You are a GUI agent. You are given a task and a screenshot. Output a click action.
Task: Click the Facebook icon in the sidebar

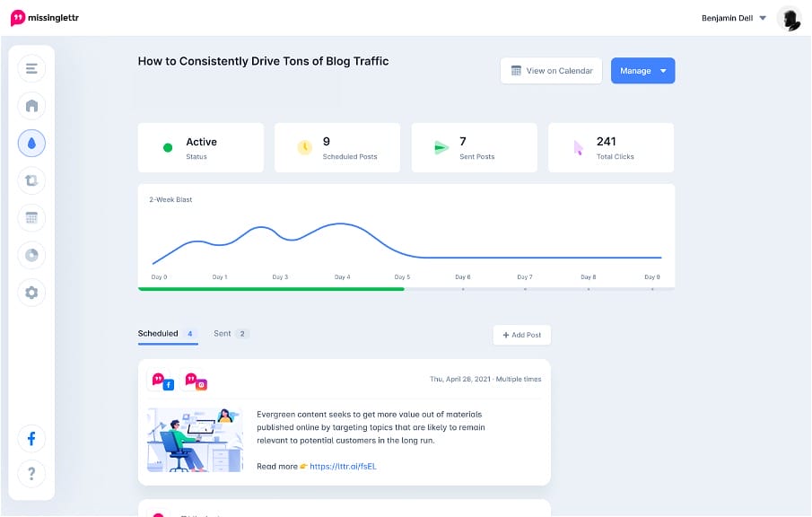tap(31, 439)
